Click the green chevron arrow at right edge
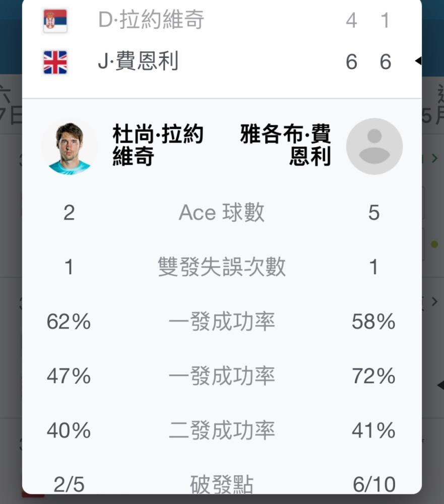The width and height of the screenshot is (444, 504). [434, 158]
